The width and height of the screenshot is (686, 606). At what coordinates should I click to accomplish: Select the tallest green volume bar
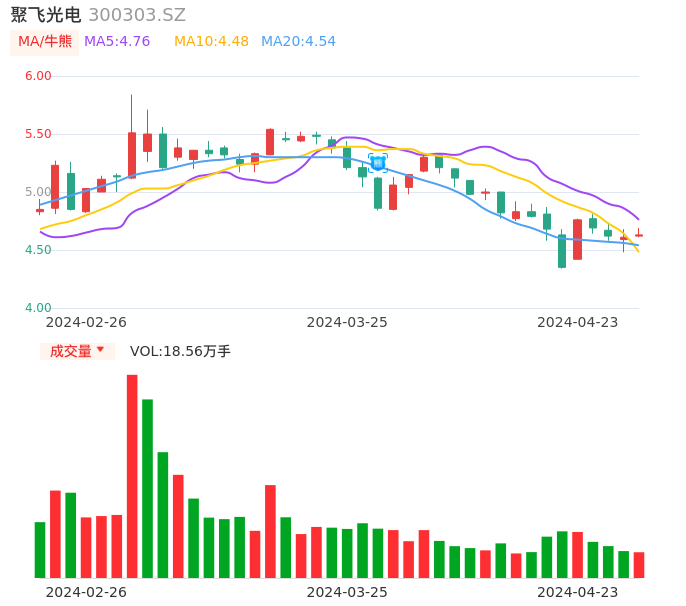(147, 488)
